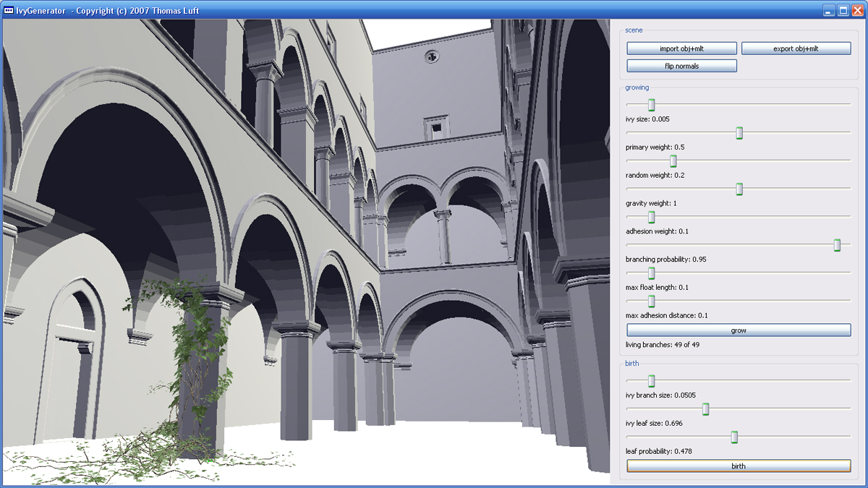Image resolution: width=868 pixels, height=488 pixels.
Task: Click the max float length slider handle
Action: (651, 273)
